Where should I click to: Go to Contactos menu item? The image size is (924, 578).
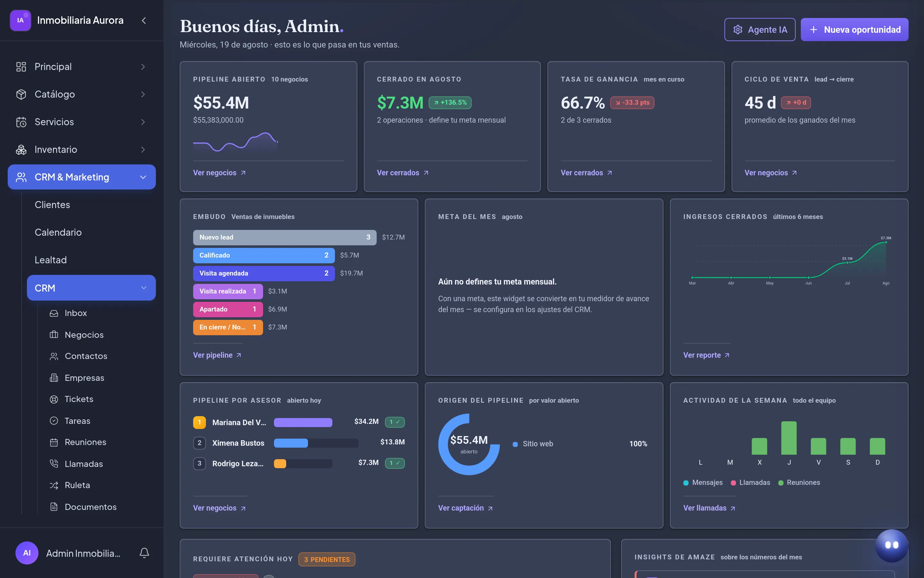pyautogui.click(x=86, y=356)
